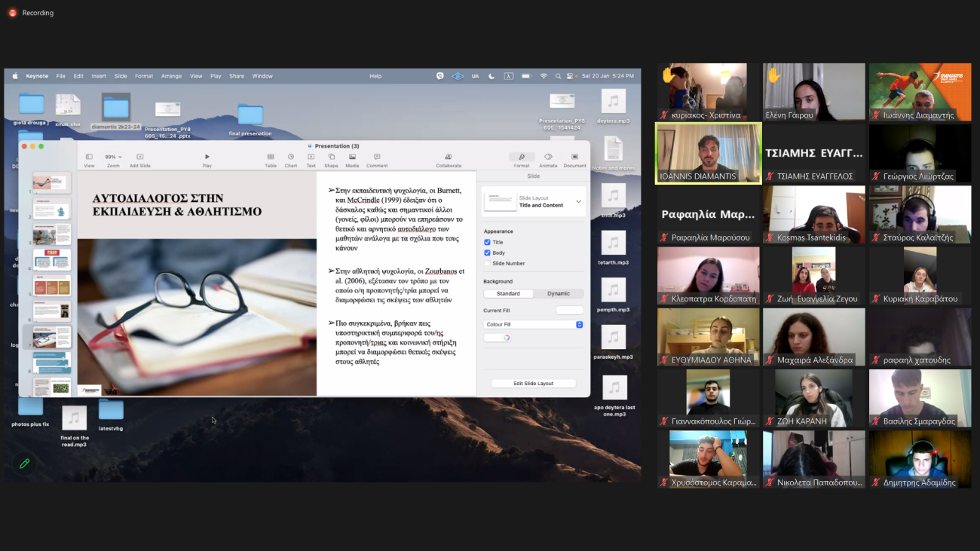Click the slide title ΑΥΤΟΔΙΑΛΟΓΟΣ ΣΤΗΝ ΕΚΠΑΙΔΕΥΣΗ
The width and height of the screenshot is (980, 551).
[x=177, y=205]
